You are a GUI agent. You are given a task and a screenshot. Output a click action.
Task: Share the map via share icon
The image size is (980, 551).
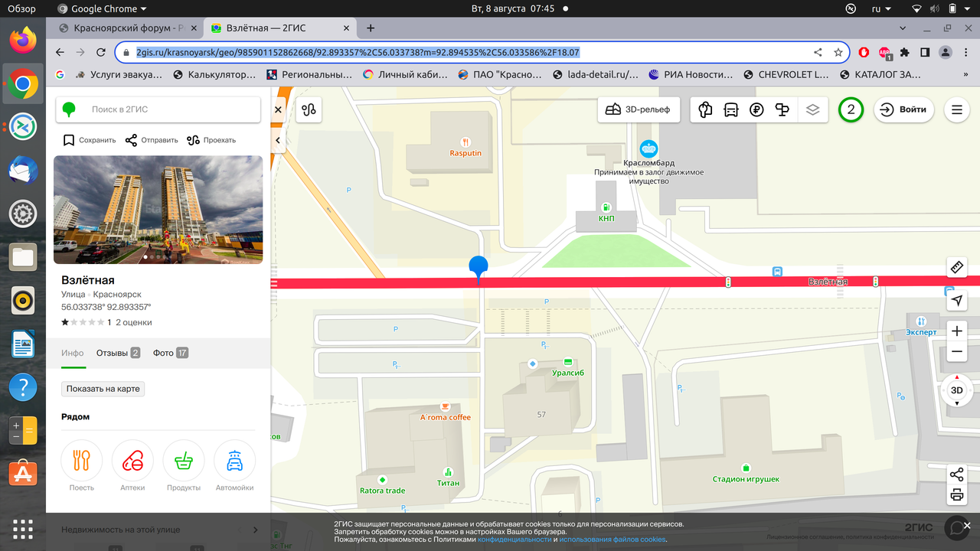pyautogui.click(x=956, y=474)
